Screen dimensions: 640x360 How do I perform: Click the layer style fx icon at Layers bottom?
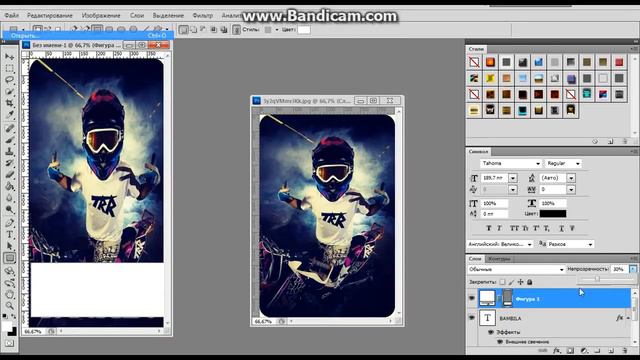tap(556, 350)
